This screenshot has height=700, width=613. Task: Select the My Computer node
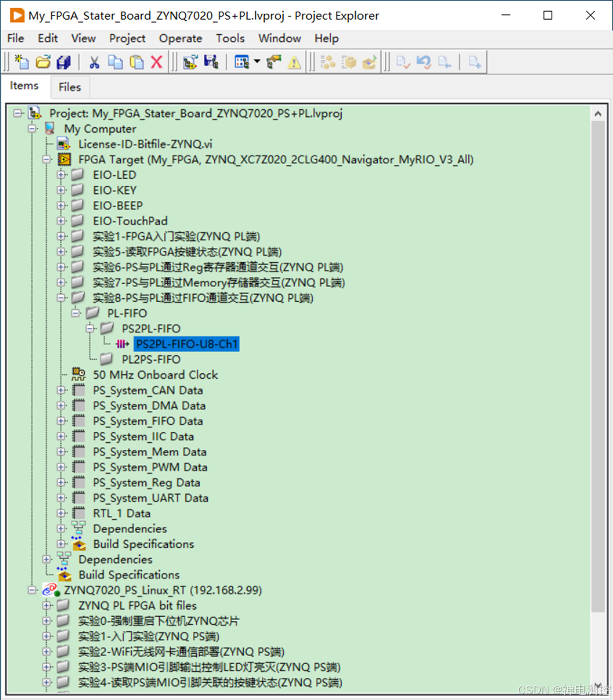tap(100, 129)
